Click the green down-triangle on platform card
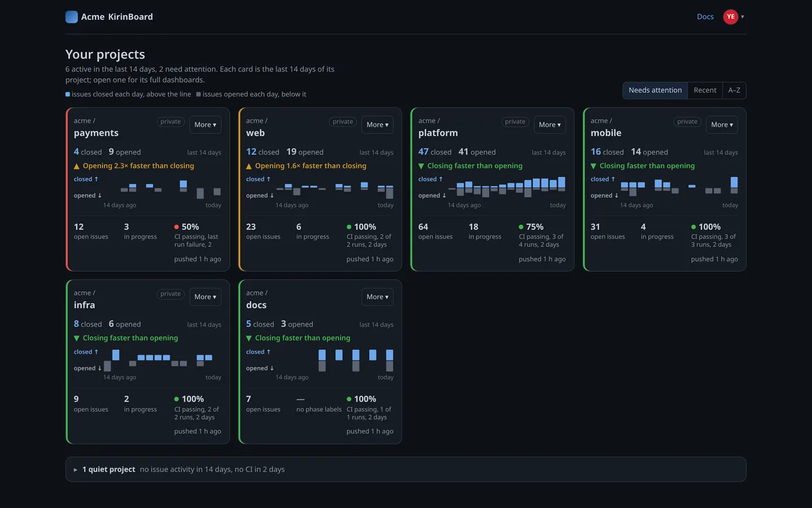This screenshot has height=508, width=812. [x=421, y=167]
